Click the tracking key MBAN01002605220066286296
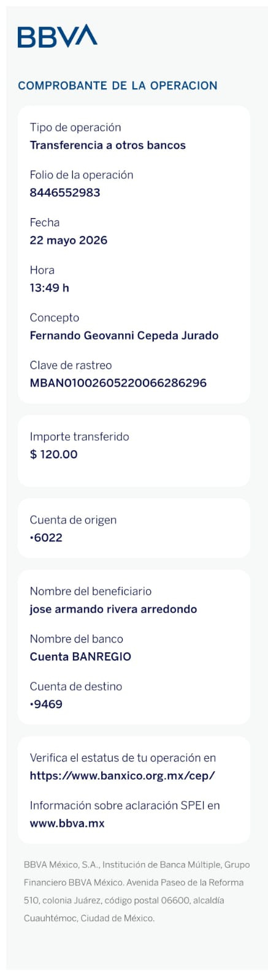The width and height of the screenshot is (268, 980). (118, 383)
